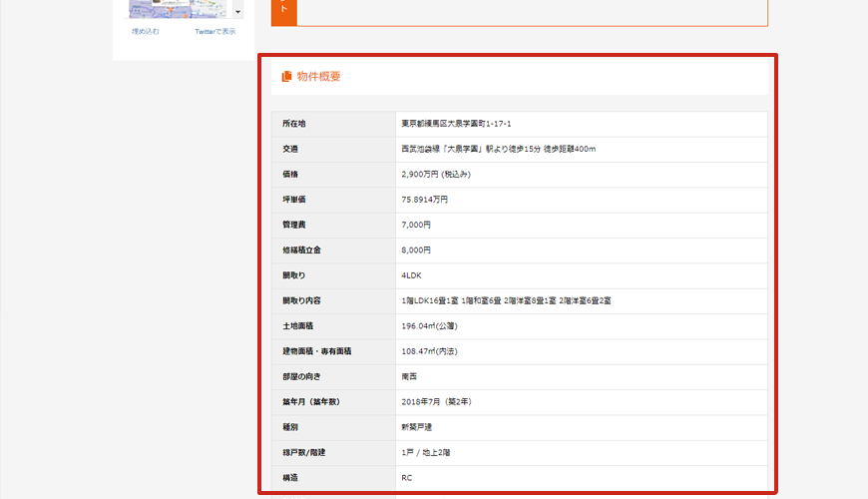Open the Twitterで表示 link
868x499 pixels.
[215, 32]
